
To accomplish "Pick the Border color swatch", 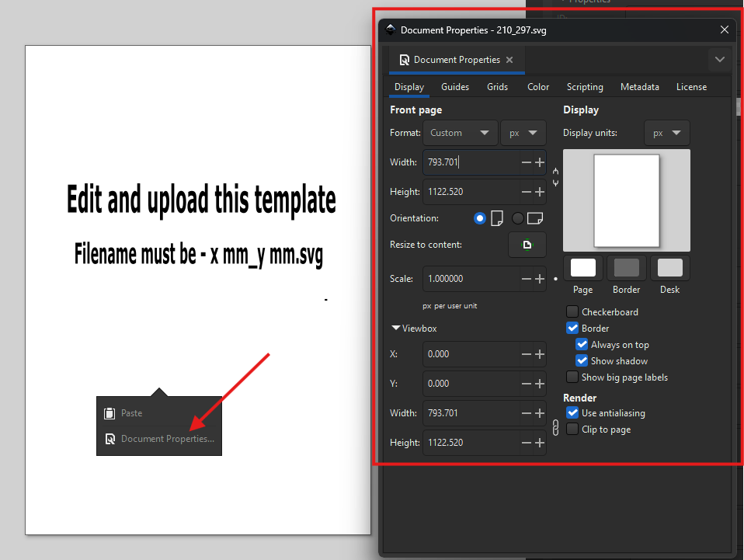I will pyautogui.click(x=626, y=268).
